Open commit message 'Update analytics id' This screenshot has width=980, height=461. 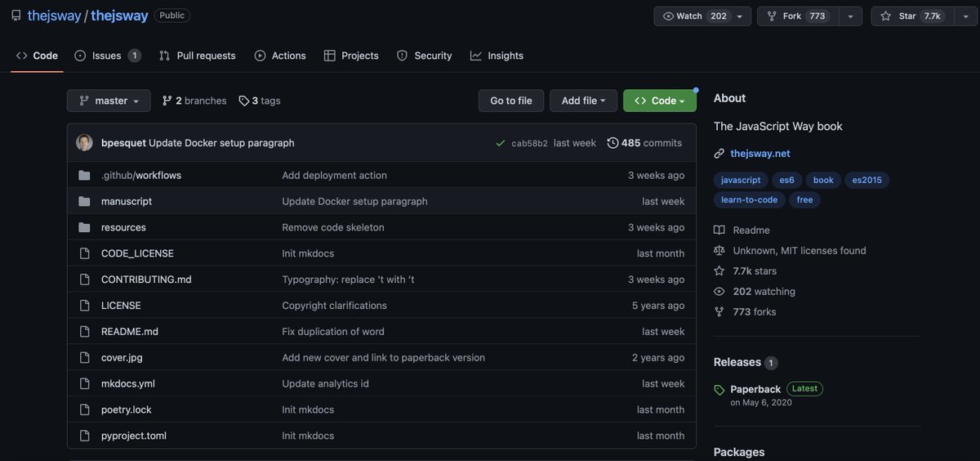tap(325, 383)
